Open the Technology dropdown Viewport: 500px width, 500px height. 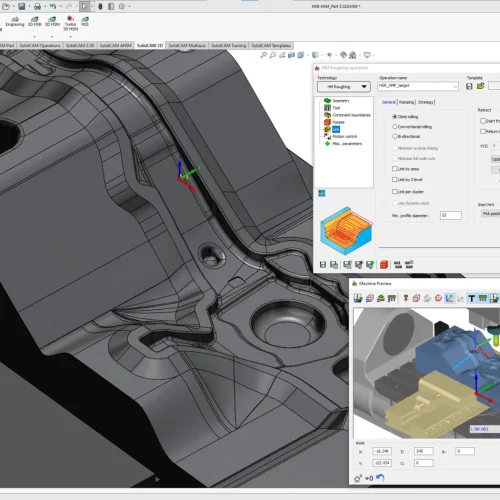click(344, 87)
